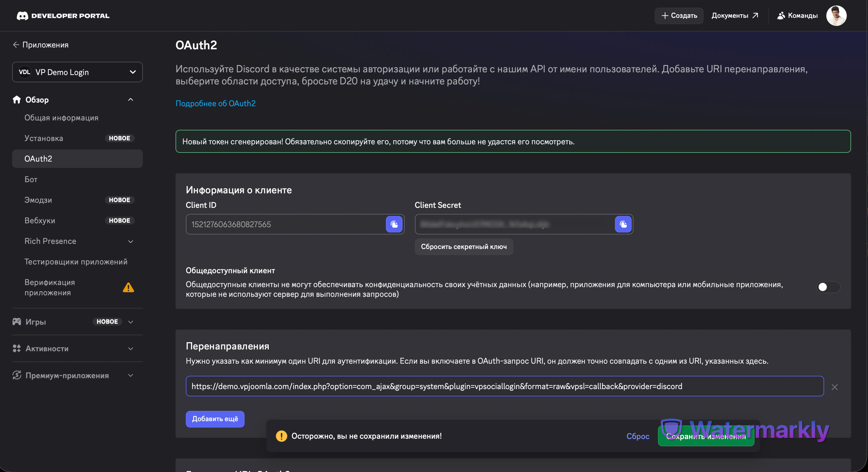This screenshot has width=868, height=472.
Task: Open the Эмодзи page
Action: 38,200
